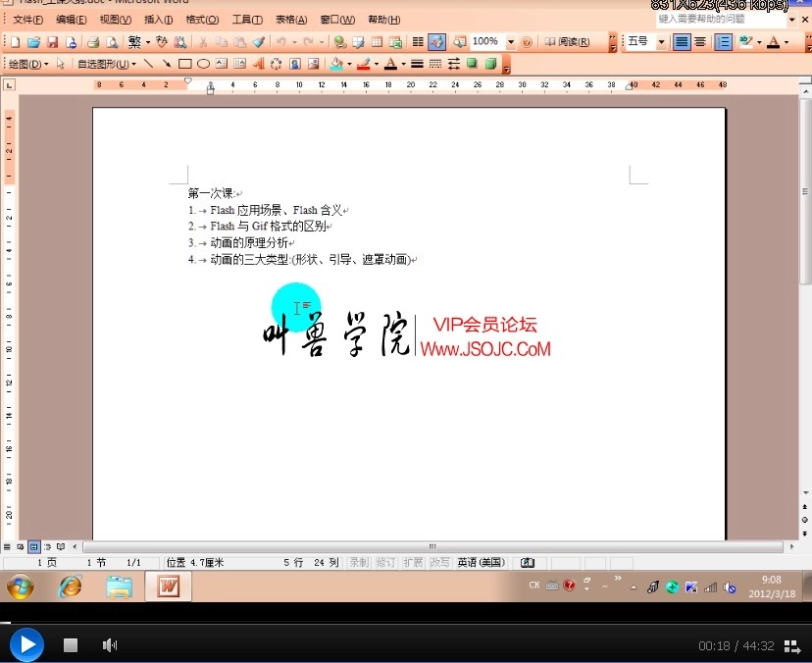Select the Format Painter icon
Viewport: 812px width, 663px height.
tap(258, 42)
